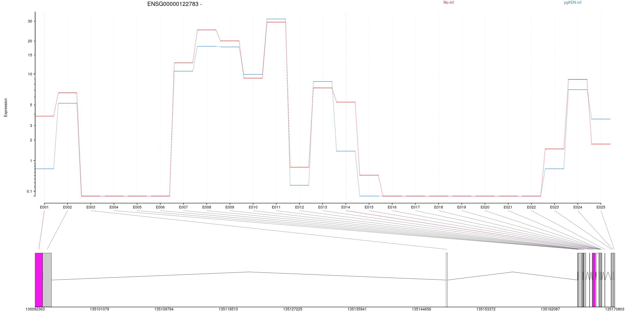Screen dimensions: 644x322
Task: Click the y-axis tick value 15
Action: [30, 55]
